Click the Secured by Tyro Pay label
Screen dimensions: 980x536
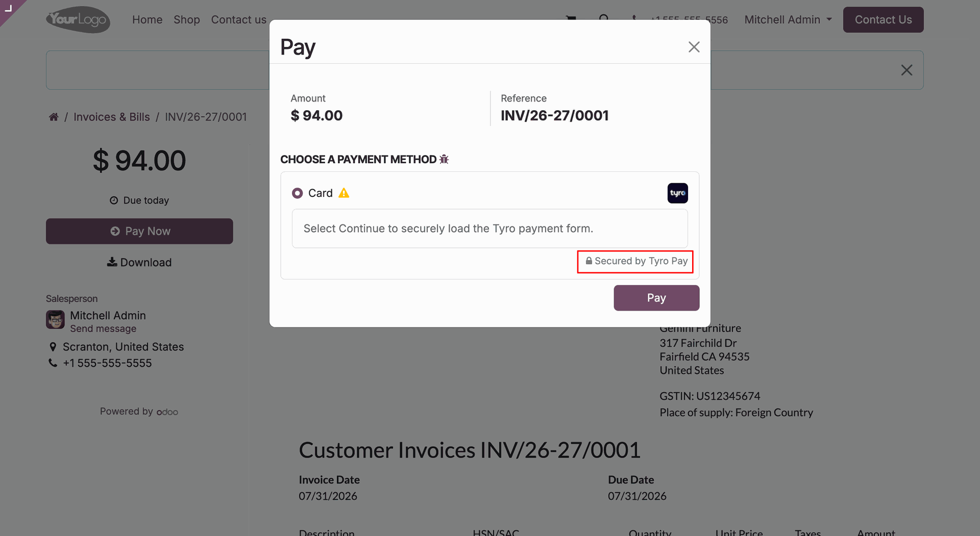pos(636,261)
